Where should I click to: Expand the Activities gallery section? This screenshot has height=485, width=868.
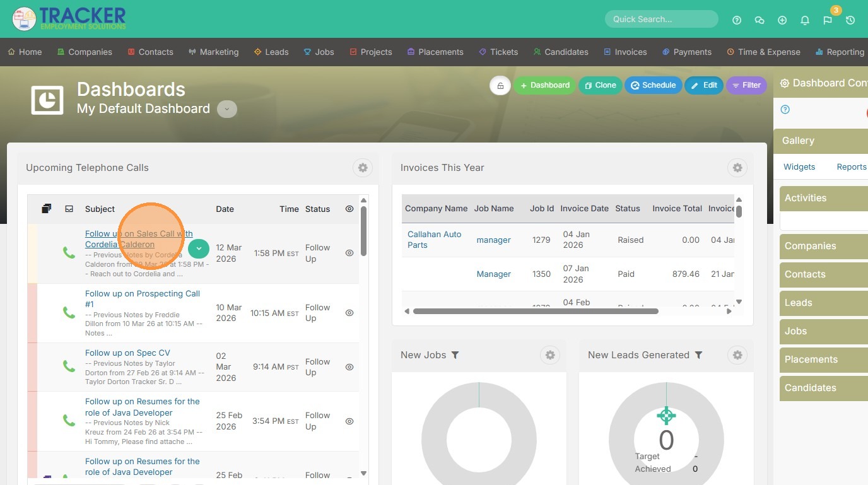(824, 198)
